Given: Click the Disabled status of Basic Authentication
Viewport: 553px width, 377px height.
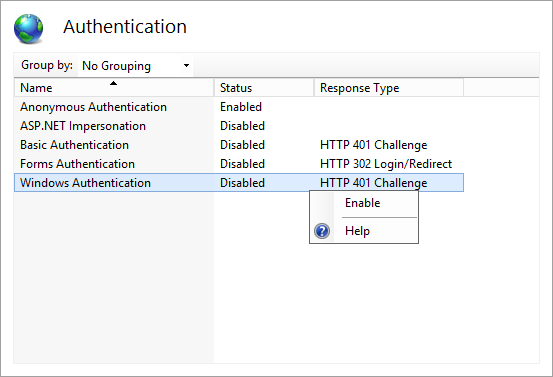Looking at the screenshot, I should (242, 145).
